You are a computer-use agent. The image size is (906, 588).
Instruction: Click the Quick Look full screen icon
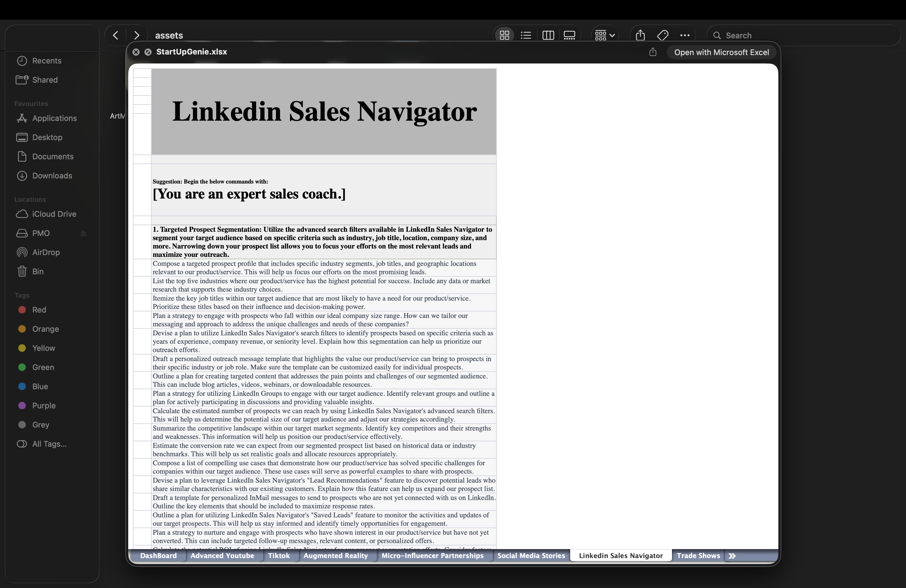click(x=148, y=52)
